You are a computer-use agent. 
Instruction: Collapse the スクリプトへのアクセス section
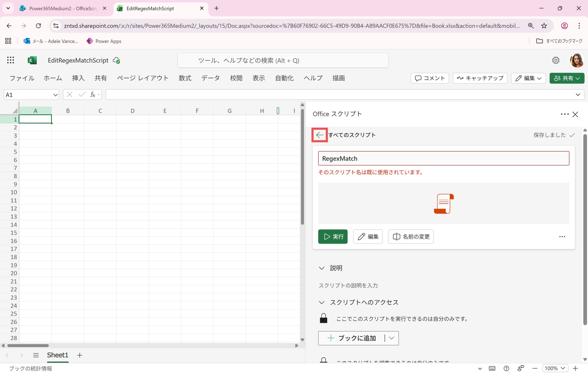point(322,303)
